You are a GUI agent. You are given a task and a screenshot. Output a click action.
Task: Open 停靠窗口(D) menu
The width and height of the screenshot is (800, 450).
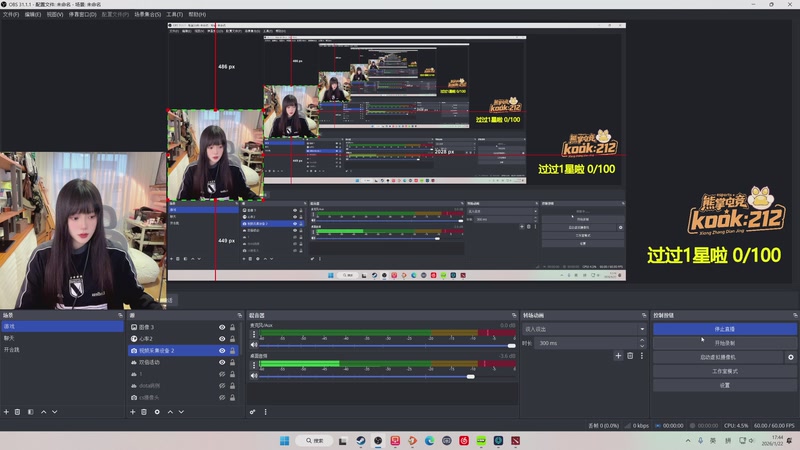83,14
